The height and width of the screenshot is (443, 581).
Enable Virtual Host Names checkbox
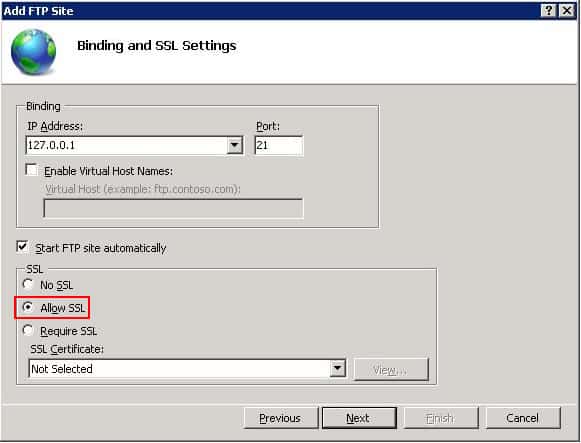(31, 170)
